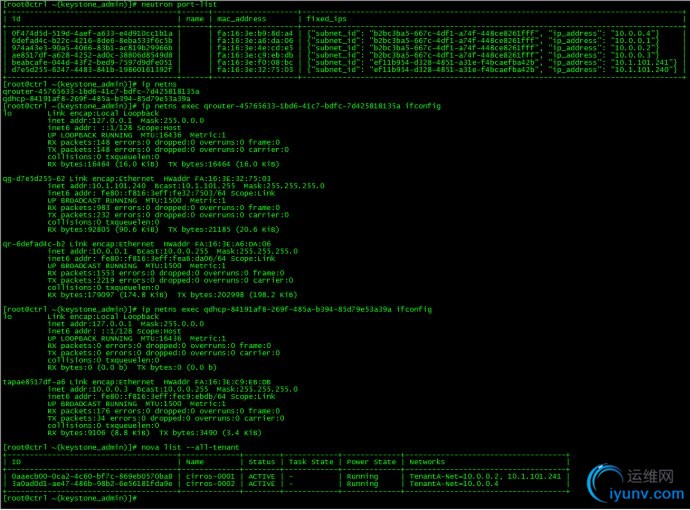Image resolution: width=690 pixels, height=510 pixels.
Task: Click instance ID starting with 0aaecb00
Action: [92, 476]
